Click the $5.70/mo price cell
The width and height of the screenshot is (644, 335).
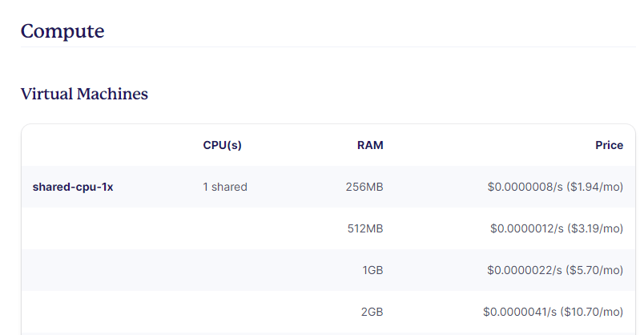[x=555, y=270]
